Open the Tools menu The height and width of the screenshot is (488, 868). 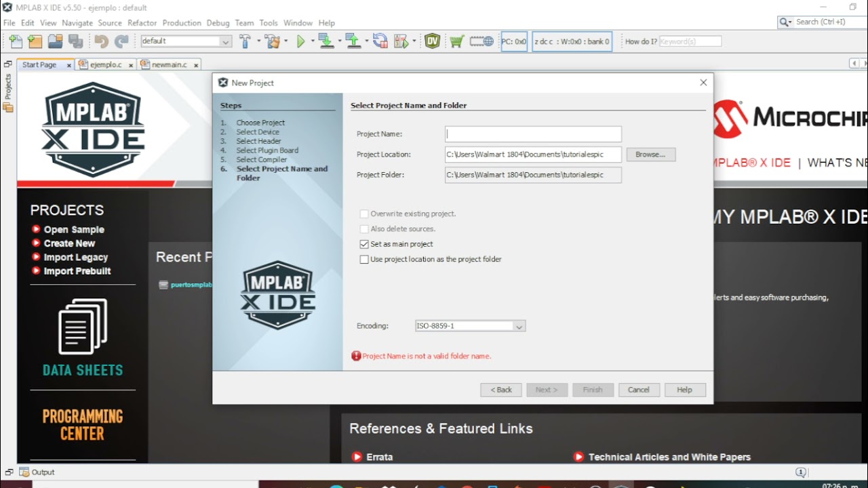tap(269, 23)
